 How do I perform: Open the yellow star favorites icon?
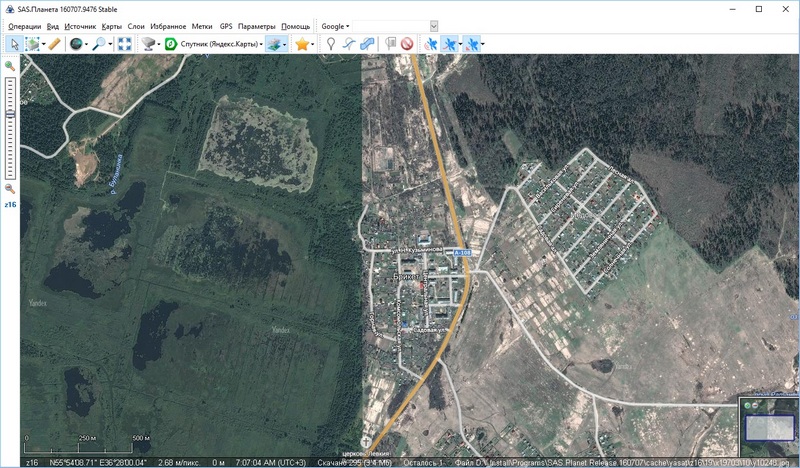point(301,44)
